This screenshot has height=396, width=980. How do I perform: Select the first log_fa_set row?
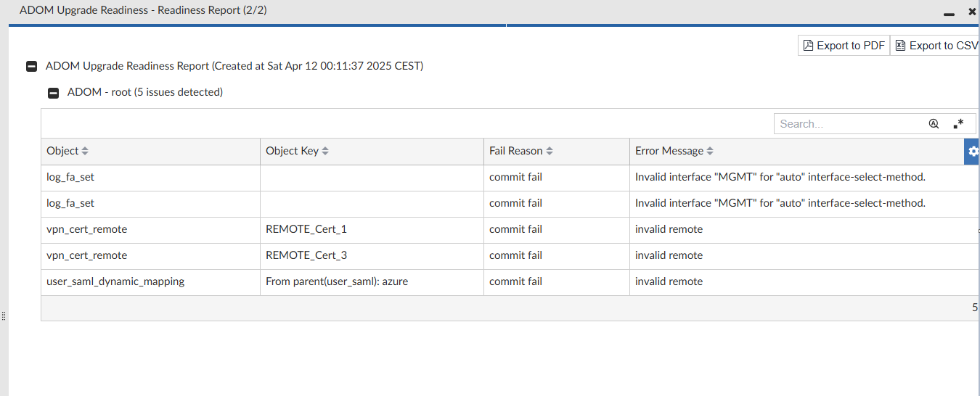(x=70, y=177)
